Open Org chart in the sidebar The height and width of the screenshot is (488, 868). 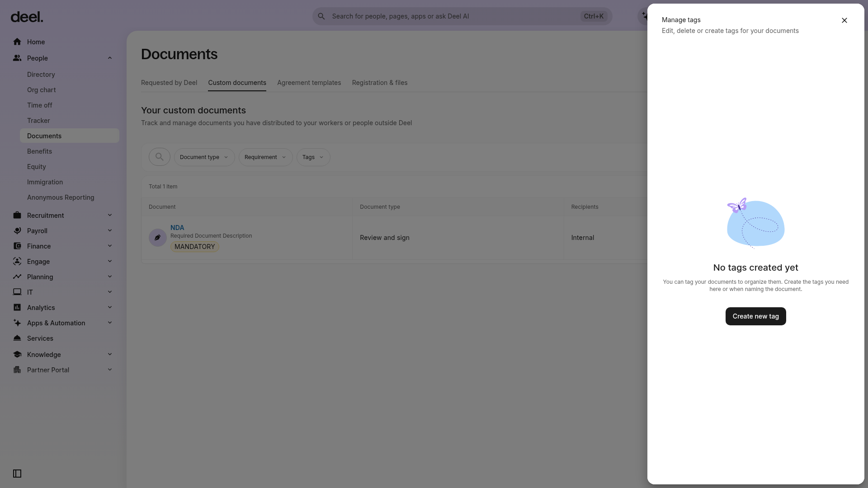(x=70, y=90)
